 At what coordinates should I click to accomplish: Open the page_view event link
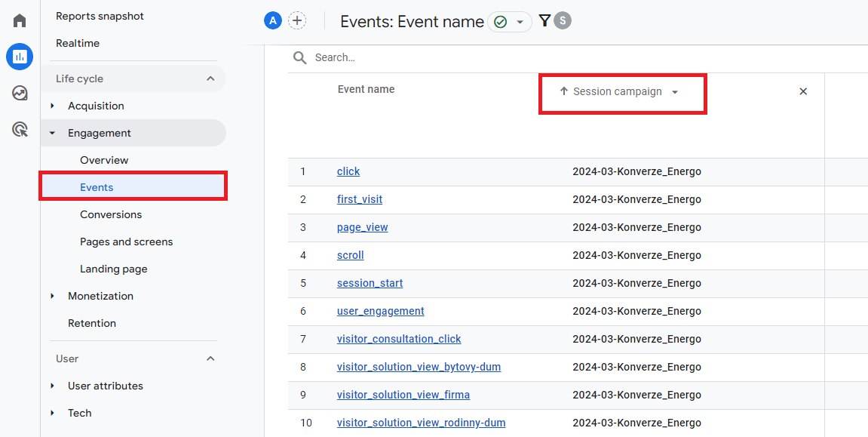pos(362,227)
